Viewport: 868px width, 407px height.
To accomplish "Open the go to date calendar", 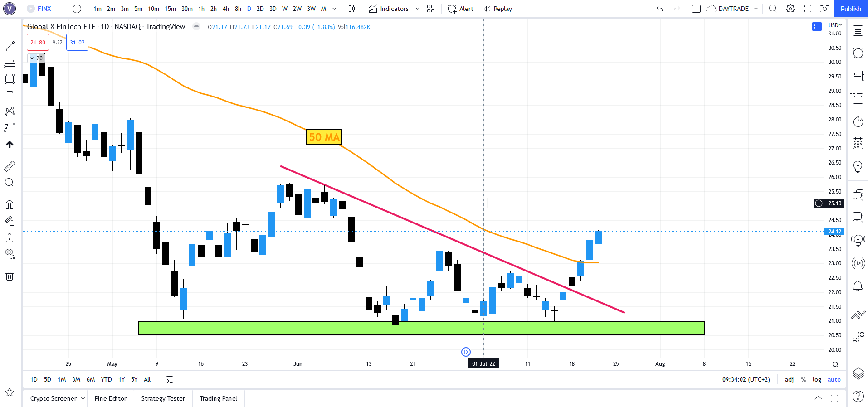I will point(170,379).
